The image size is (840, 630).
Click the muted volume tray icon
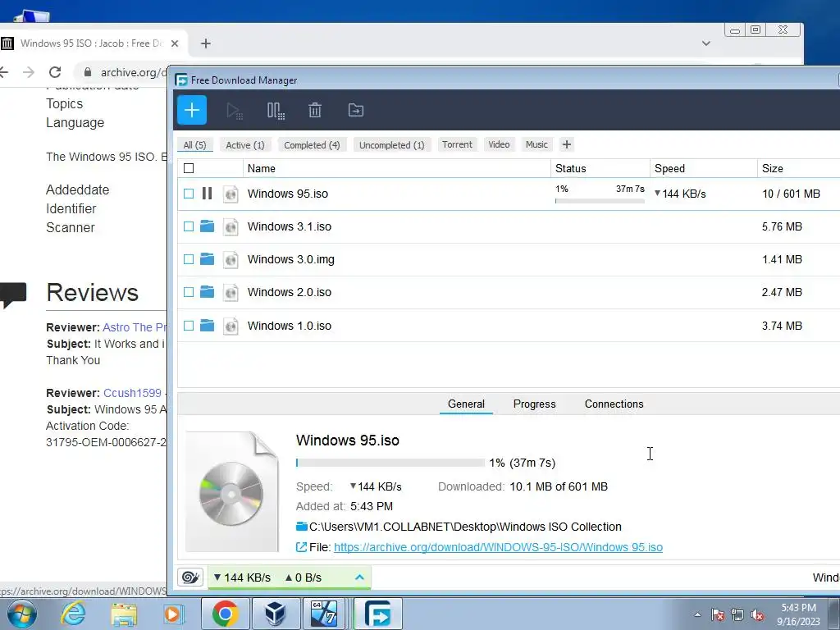tap(757, 615)
